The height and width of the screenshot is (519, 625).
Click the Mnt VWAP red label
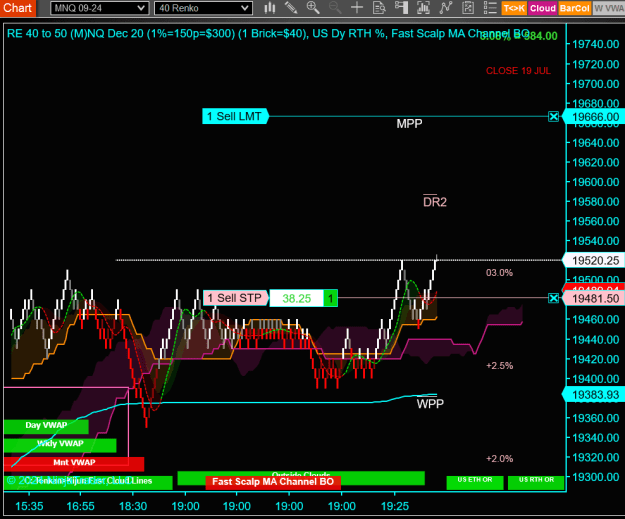tap(74, 463)
